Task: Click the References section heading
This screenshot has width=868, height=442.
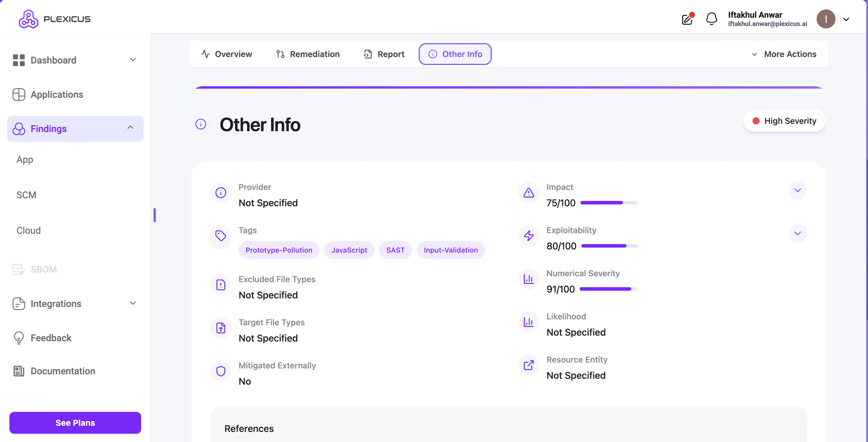Action: (x=249, y=428)
